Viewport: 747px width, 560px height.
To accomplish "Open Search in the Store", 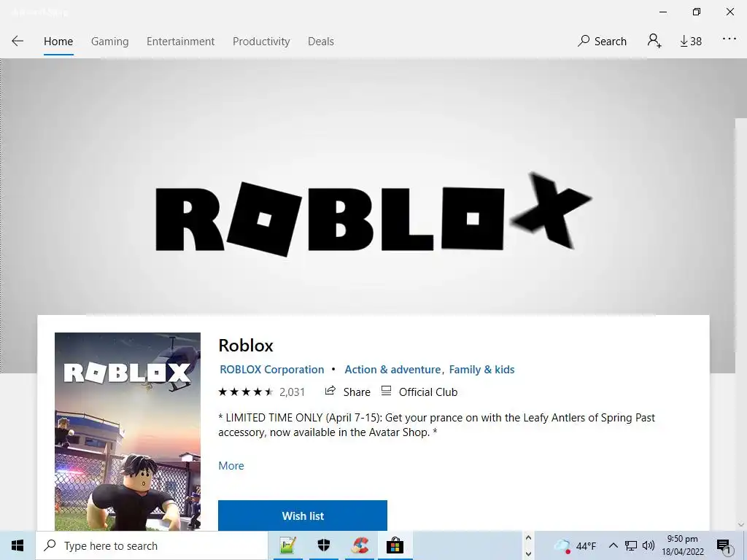I will [x=602, y=42].
